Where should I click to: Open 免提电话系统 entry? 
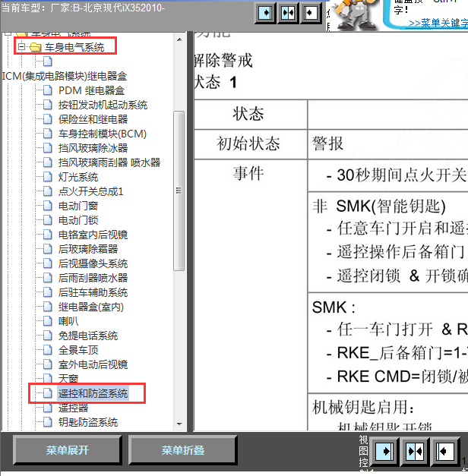pos(88,336)
